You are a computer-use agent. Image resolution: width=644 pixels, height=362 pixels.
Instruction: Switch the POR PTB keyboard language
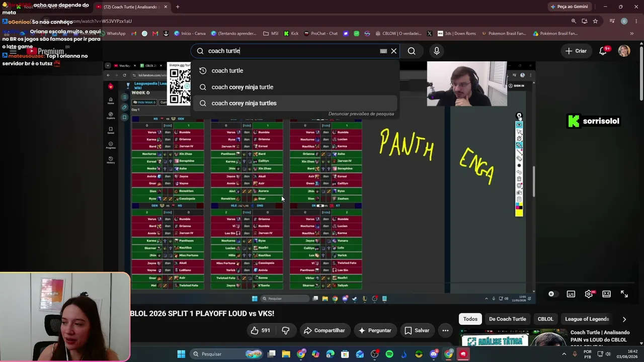click(588, 354)
